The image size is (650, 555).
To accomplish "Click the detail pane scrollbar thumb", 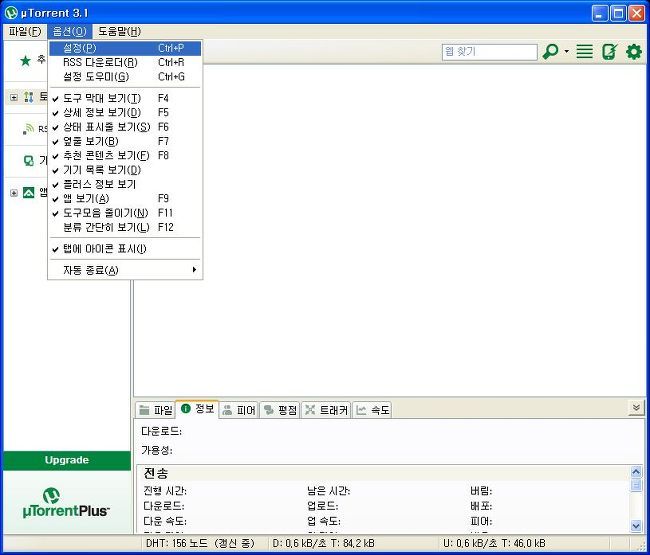I will pos(636,485).
